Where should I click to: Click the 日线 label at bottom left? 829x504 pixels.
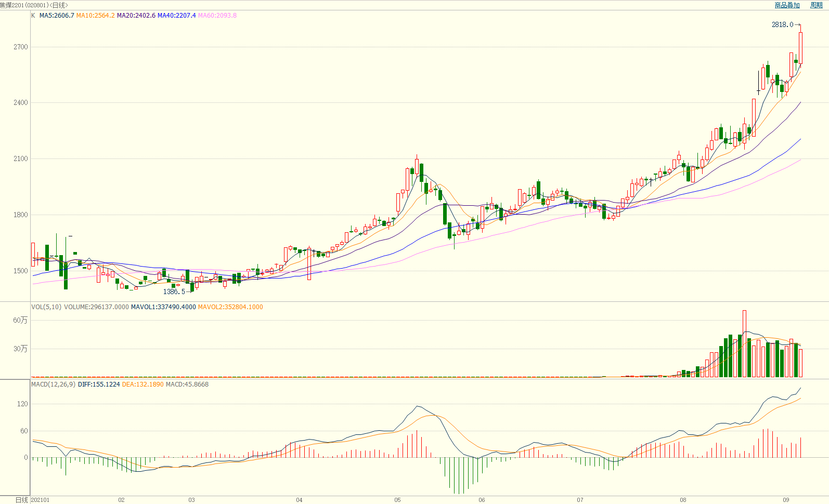pos(21,500)
